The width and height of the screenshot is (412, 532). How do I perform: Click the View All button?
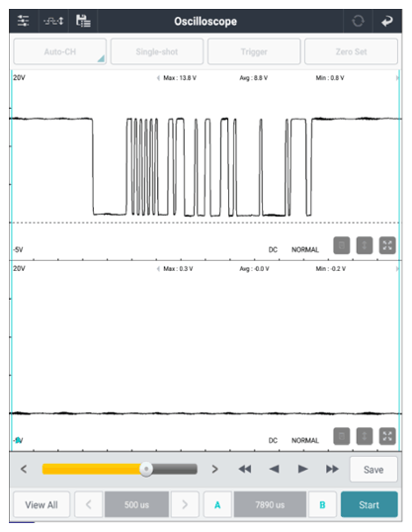[x=41, y=504]
